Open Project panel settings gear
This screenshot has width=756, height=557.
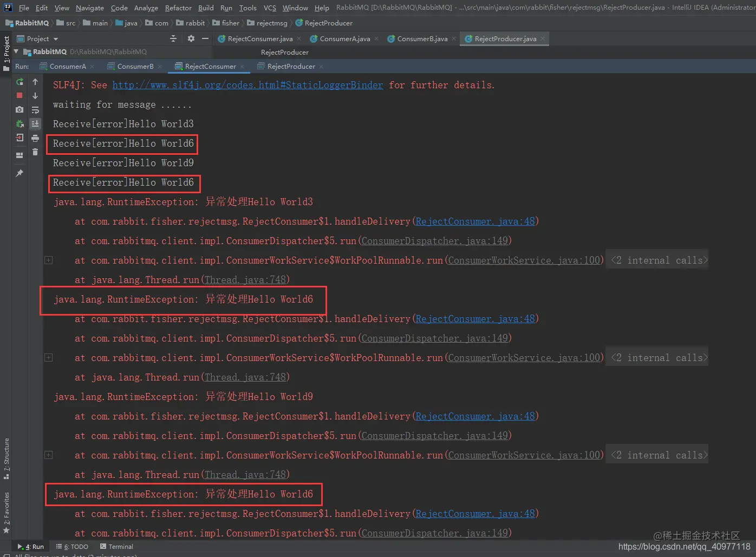[191, 38]
